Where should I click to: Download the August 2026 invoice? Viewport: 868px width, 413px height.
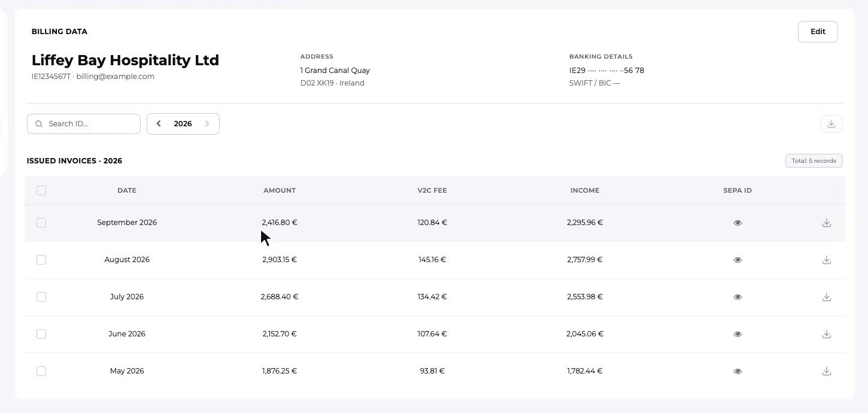coord(827,260)
